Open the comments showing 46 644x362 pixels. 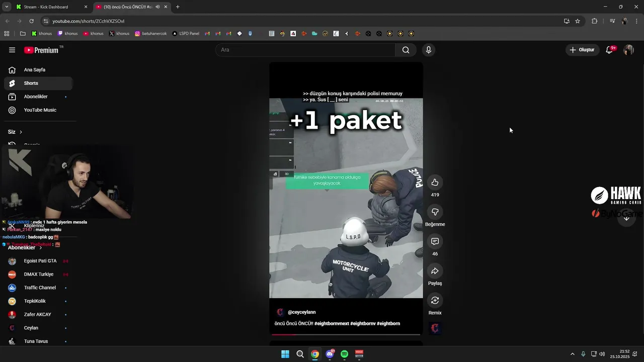coord(435,241)
